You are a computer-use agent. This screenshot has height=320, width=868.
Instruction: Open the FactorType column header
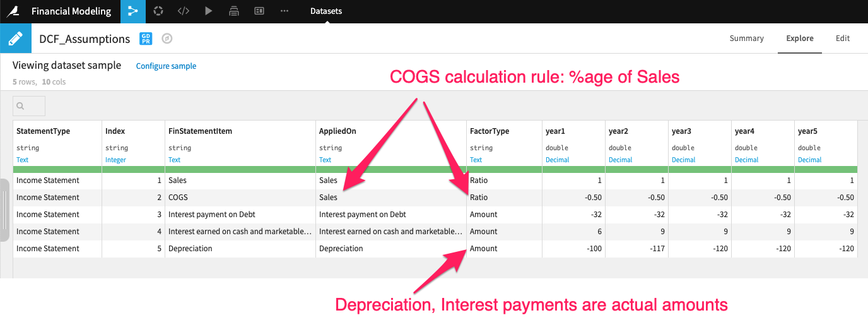click(x=490, y=131)
